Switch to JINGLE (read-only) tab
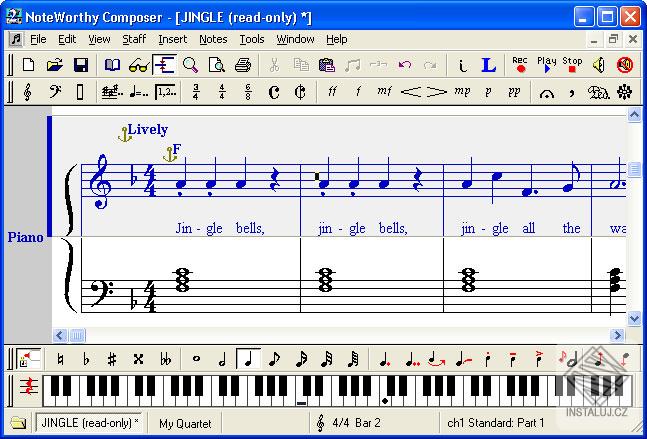 tap(90, 422)
